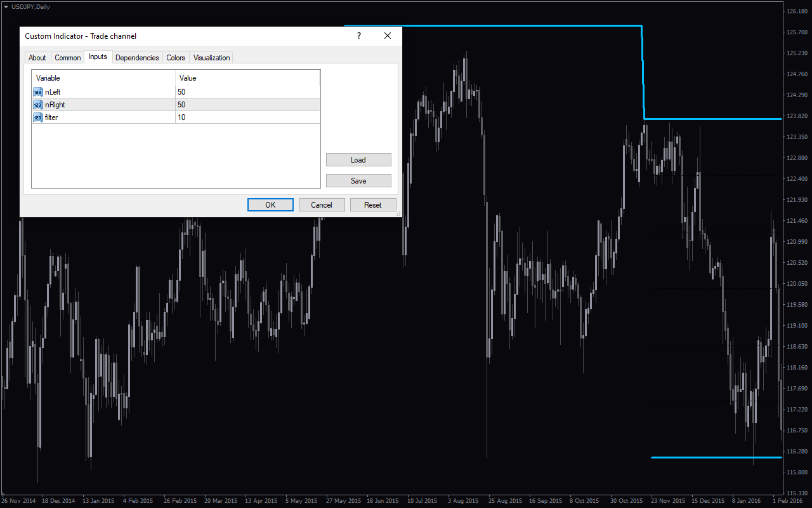Image resolution: width=812 pixels, height=508 pixels.
Task: Click the 13 Jan 2015 date label
Action: (99, 500)
